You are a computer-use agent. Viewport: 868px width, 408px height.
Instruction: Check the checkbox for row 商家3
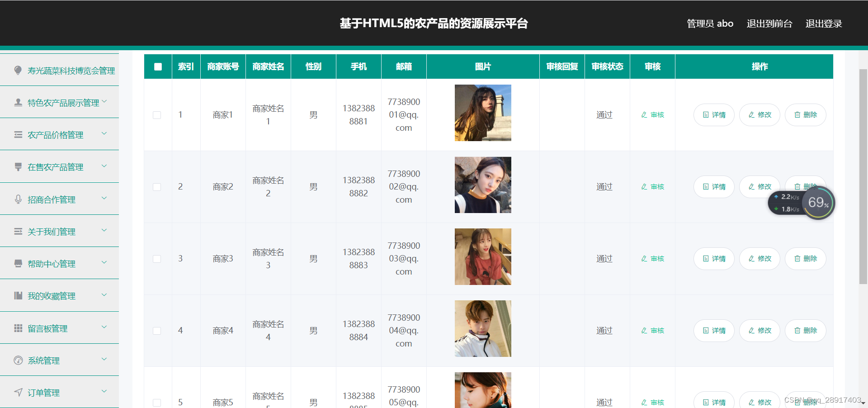point(157,259)
